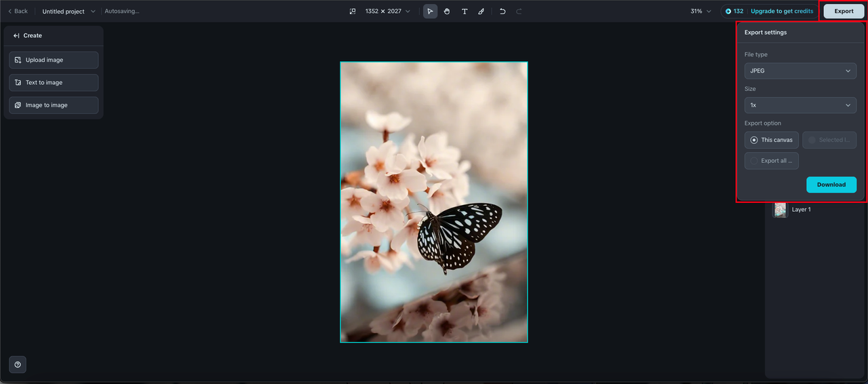Open the help question mark icon
The height and width of the screenshot is (384, 868).
coord(18,364)
